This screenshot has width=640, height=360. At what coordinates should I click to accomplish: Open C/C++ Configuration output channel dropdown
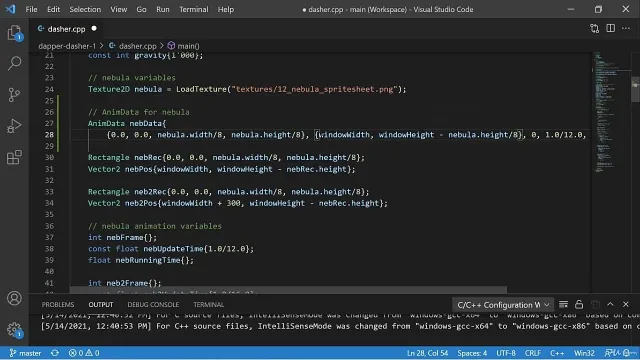[503, 305]
